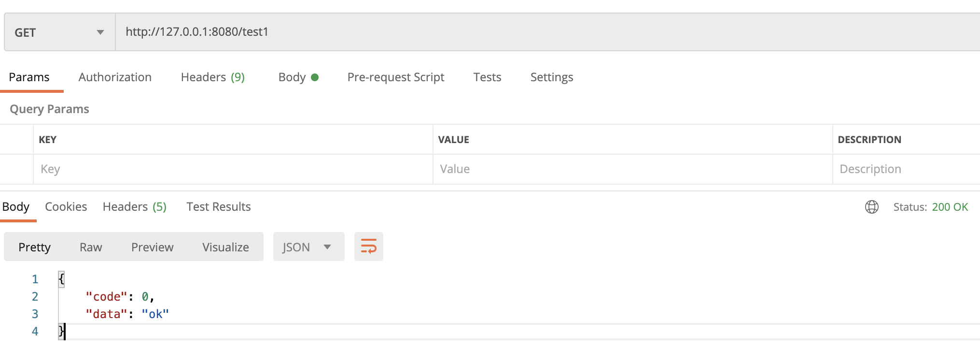Click the 0 value of code

coord(145,296)
